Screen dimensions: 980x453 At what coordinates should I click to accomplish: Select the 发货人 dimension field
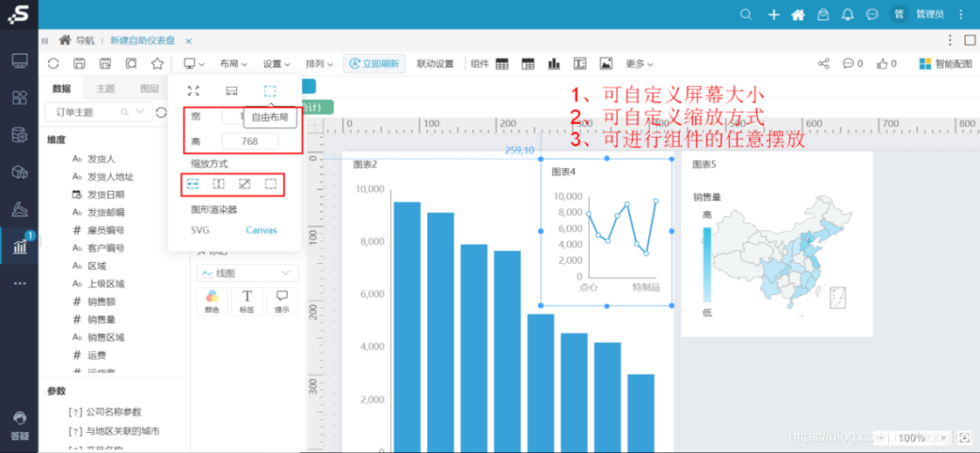[x=102, y=159]
